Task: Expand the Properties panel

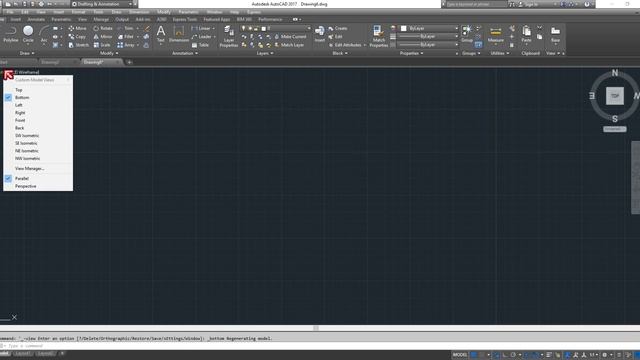Action: [x=411, y=53]
